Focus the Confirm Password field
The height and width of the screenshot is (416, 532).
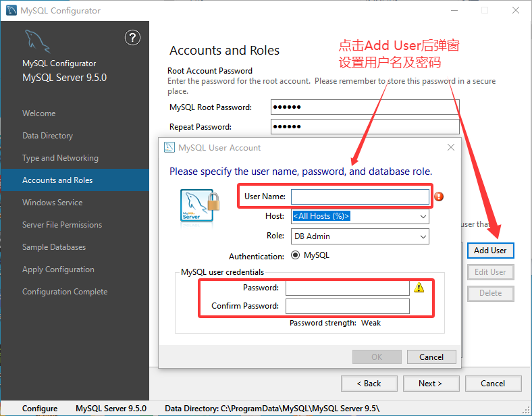[348, 307]
